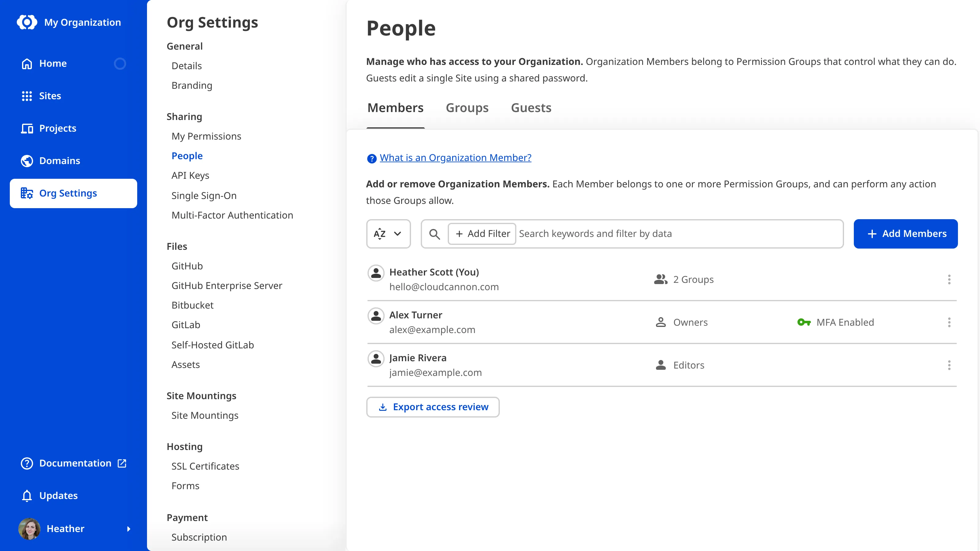
Task: Click the Home house icon
Action: pyautogui.click(x=27, y=63)
